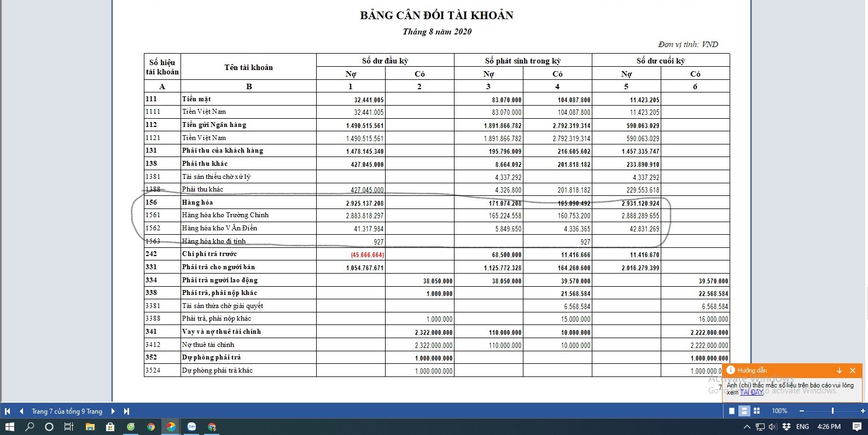Select the Vay và nợ thuê tài chính cell

(x=248, y=332)
